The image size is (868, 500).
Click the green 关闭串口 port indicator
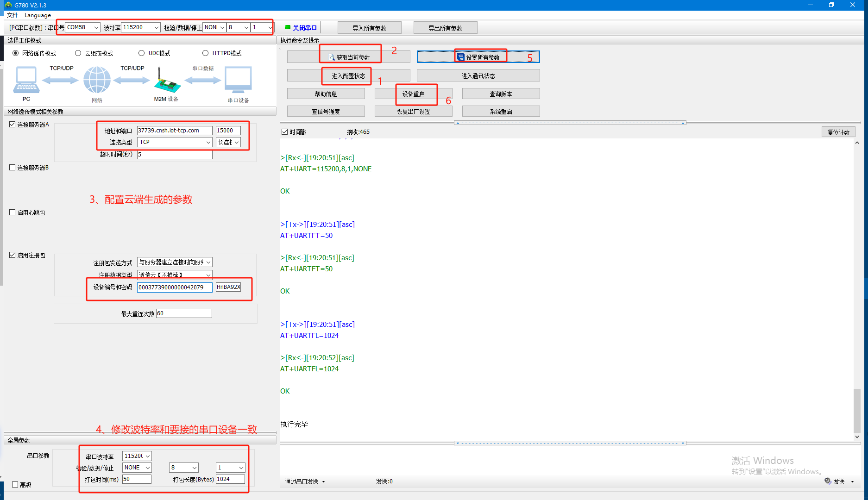(288, 28)
